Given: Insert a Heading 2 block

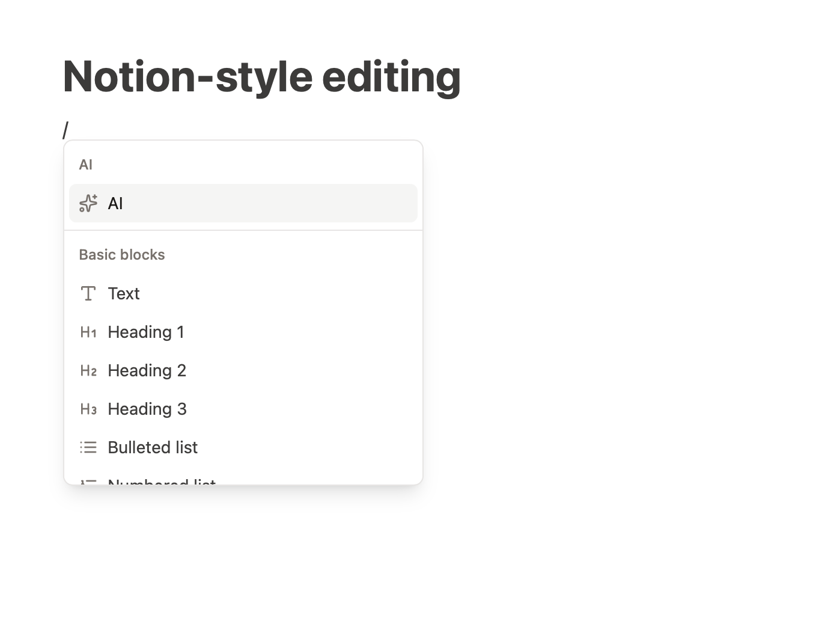Looking at the screenshot, I should click(x=243, y=370).
